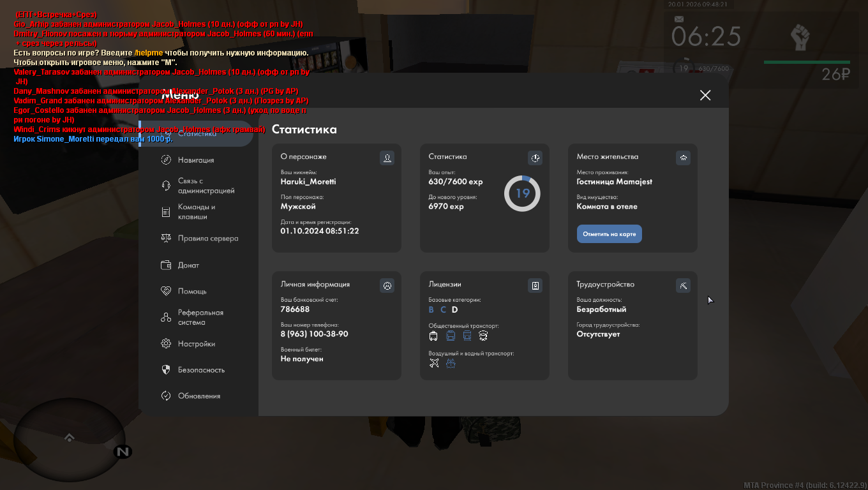Click the face icon in Личная информация
The height and width of the screenshot is (490, 868).
(x=387, y=285)
